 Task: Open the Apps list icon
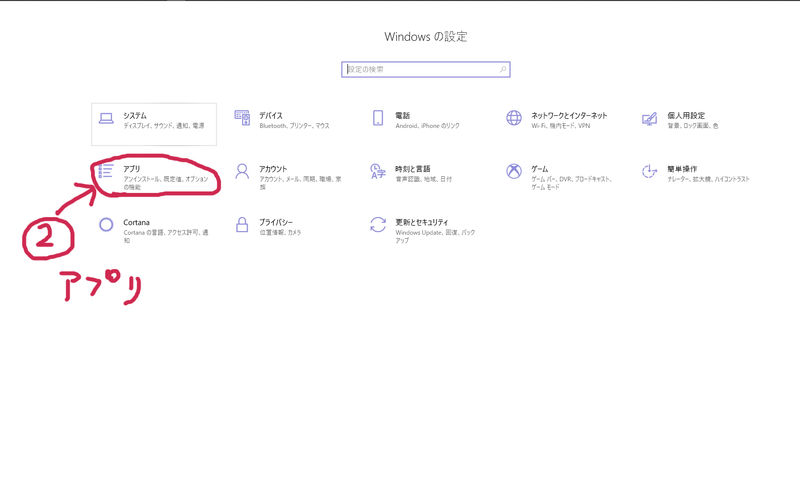point(106,170)
